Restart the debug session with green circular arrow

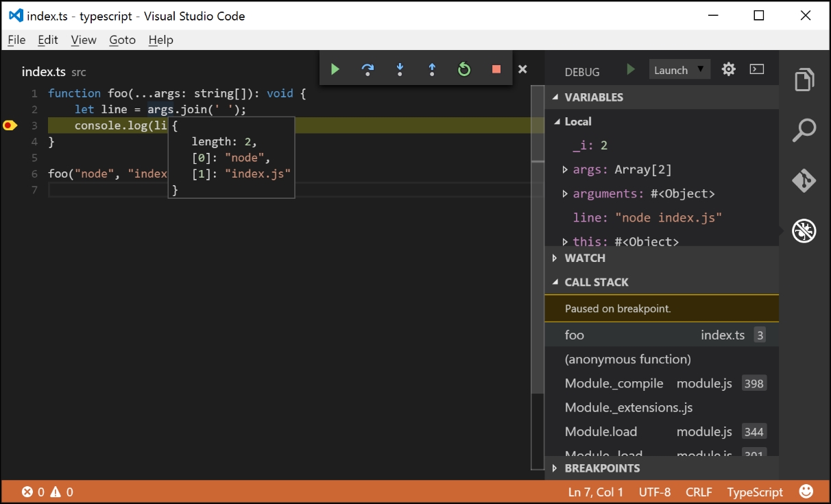(x=464, y=69)
